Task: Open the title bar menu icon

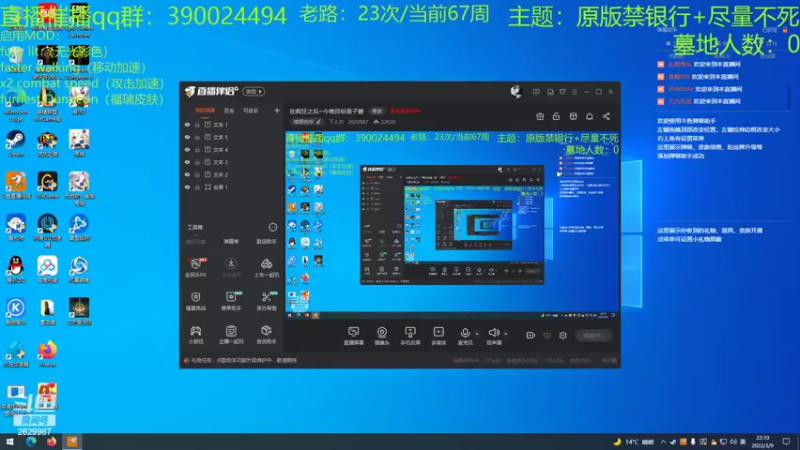Action: coord(574,92)
